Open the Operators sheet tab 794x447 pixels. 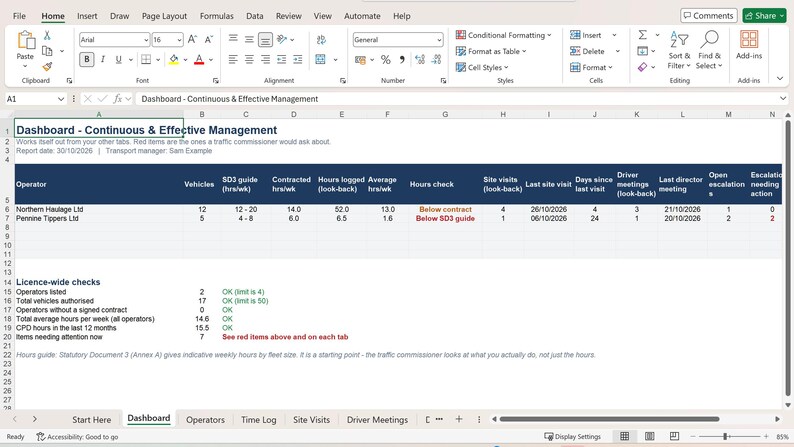click(205, 419)
